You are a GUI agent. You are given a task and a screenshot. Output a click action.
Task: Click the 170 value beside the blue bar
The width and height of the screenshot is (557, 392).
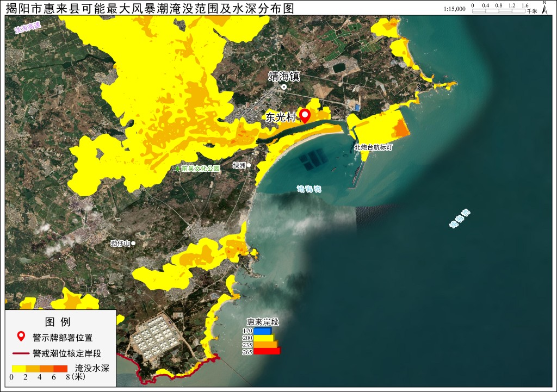247,331
